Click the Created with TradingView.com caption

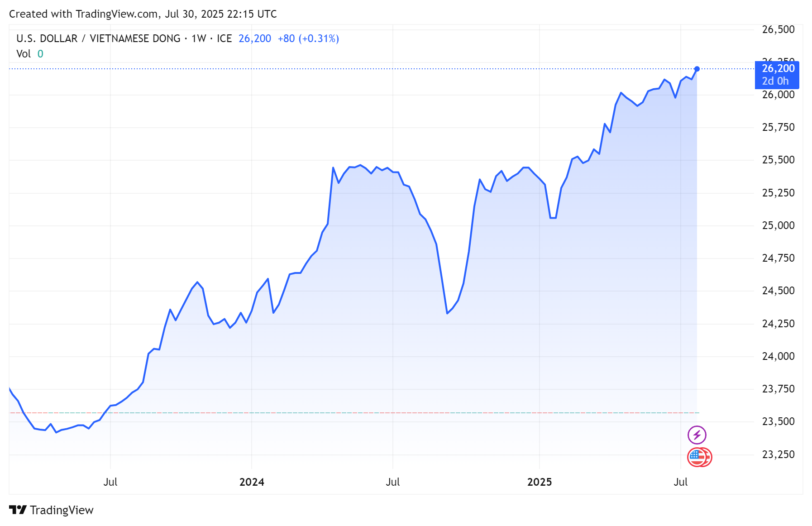point(143,14)
